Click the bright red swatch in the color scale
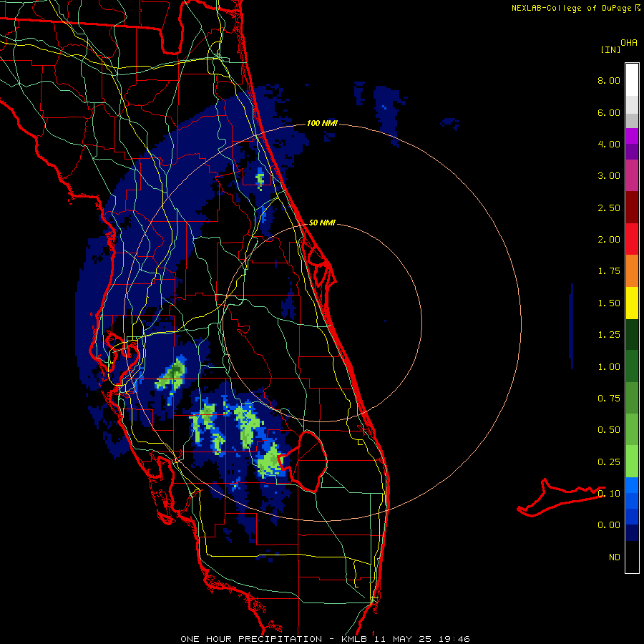The height and width of the screenshot is (644, 644). point(632,239)
